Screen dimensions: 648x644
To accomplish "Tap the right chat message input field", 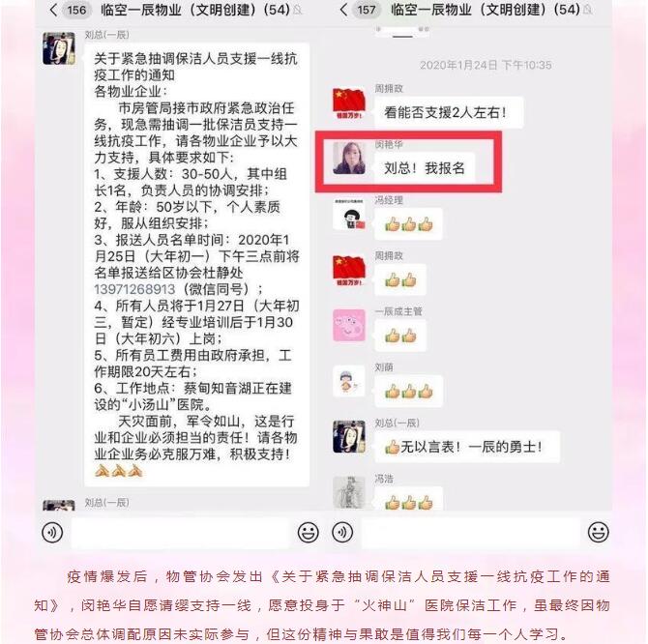I will [471, 532].
